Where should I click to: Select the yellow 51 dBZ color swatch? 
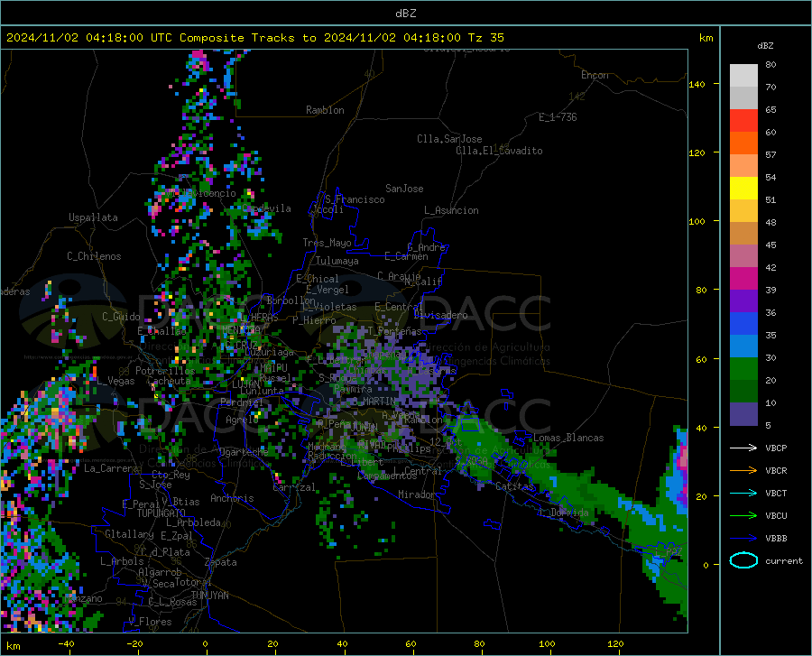[743, 189]
